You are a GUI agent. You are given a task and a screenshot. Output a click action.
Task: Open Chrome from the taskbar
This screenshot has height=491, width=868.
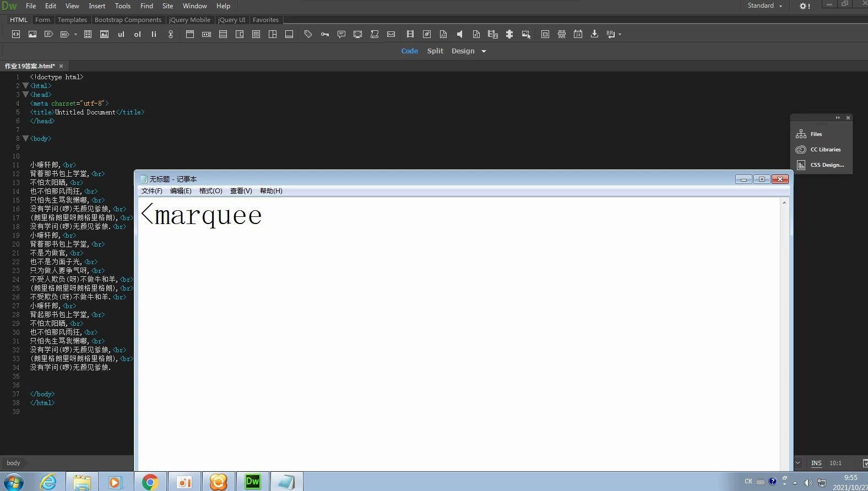(150, 482)
